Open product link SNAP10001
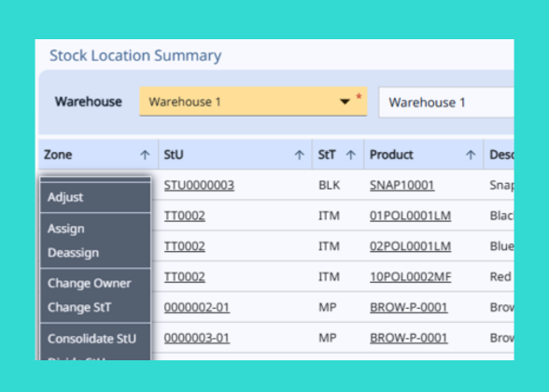 [401, 185]
